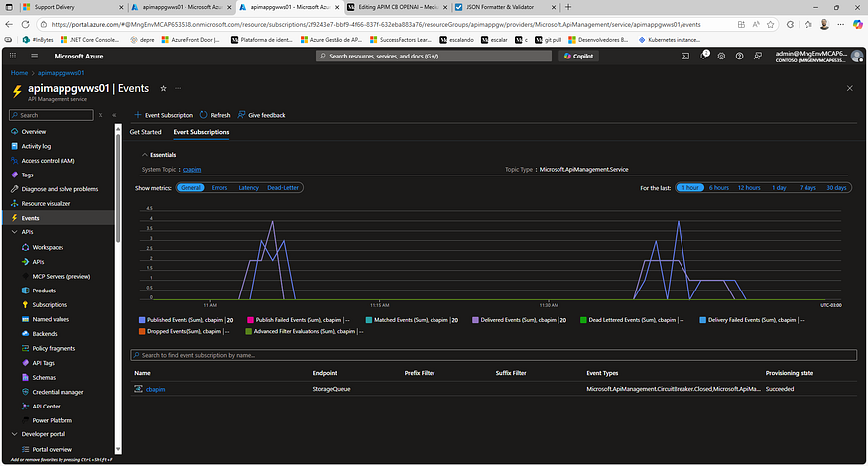This screenshot has width=868, height=466.
Task: Open the notifications bell
Action: [703, 56]
